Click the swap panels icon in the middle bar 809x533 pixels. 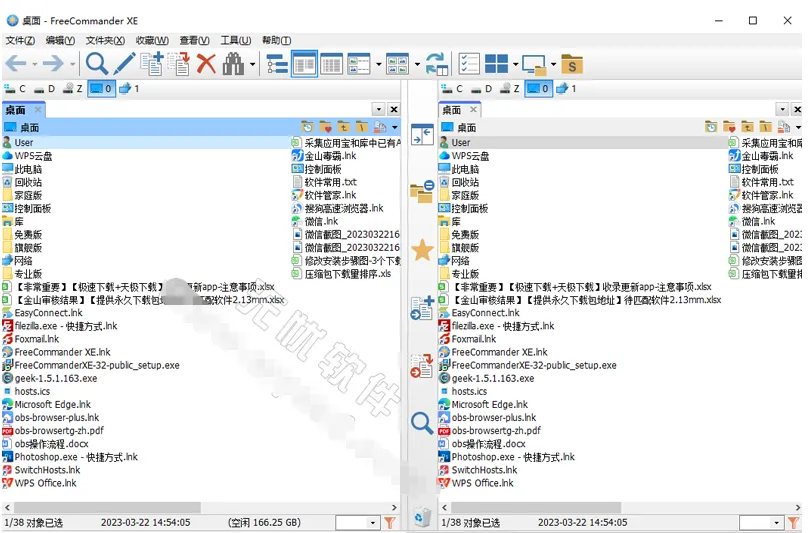point(422,135)
